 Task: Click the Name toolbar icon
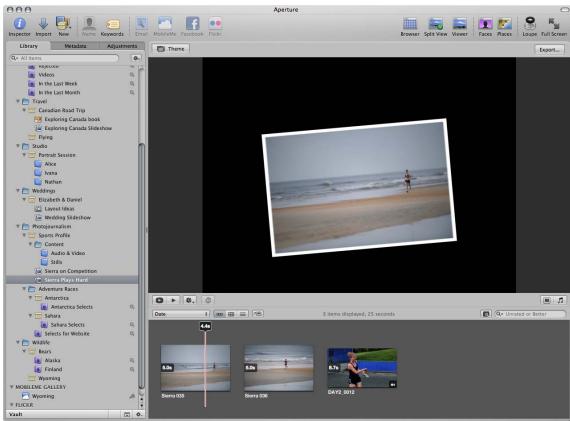point(89,24)
